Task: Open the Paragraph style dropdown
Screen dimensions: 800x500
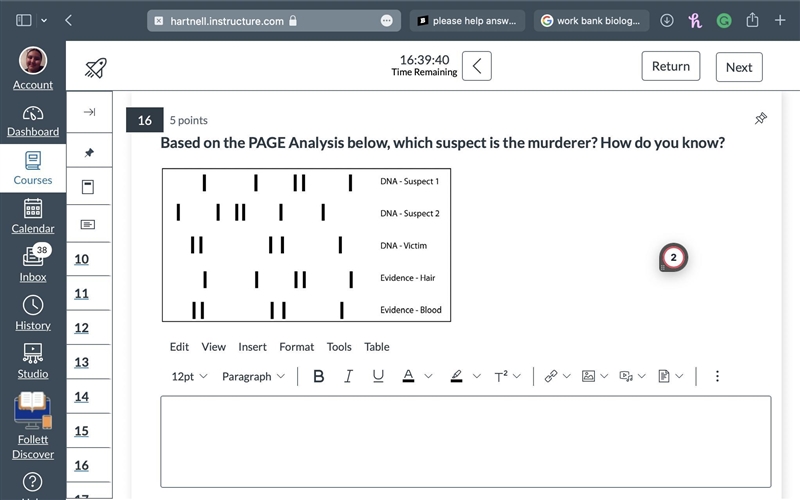Action: (253, 377)
